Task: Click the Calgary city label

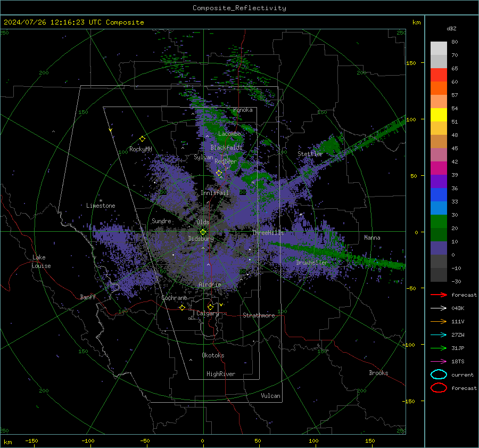Action: click(x=208, y=313)
